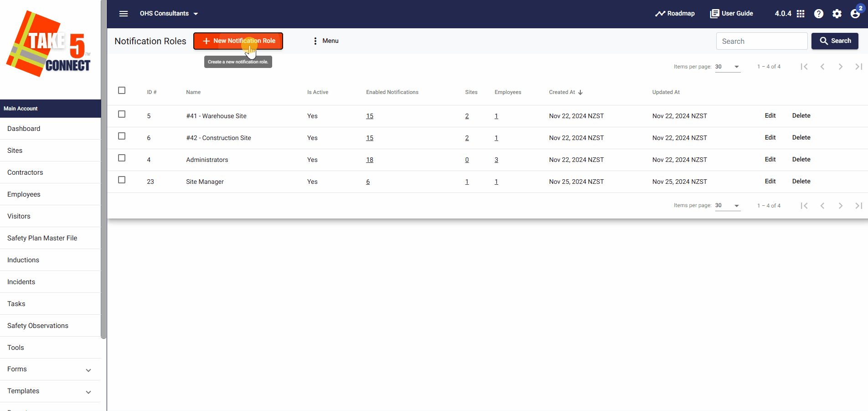Go to previous page in bottom paginator
The image size is (868, 411).
pos(822,206)
